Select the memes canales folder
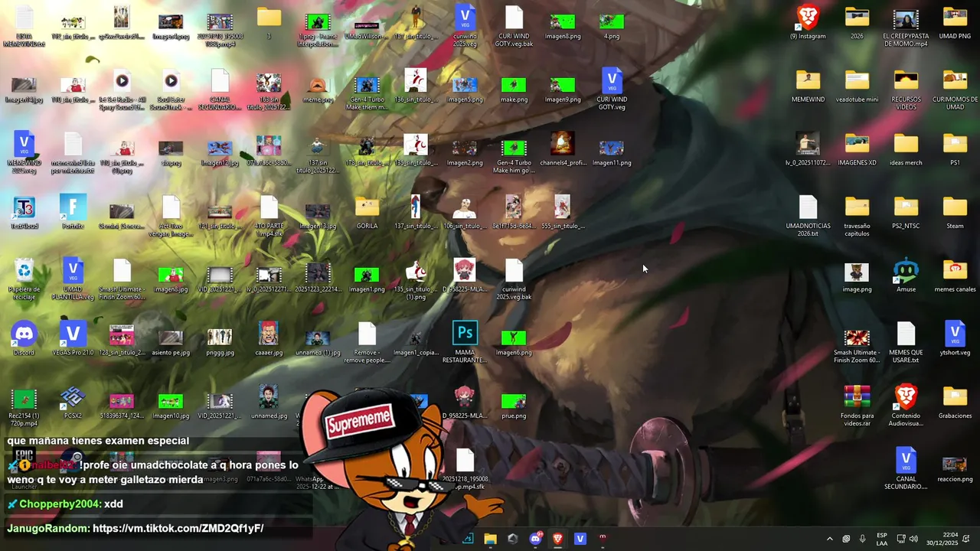This screenshot has width=980, height=551. (x=955, y=275)
